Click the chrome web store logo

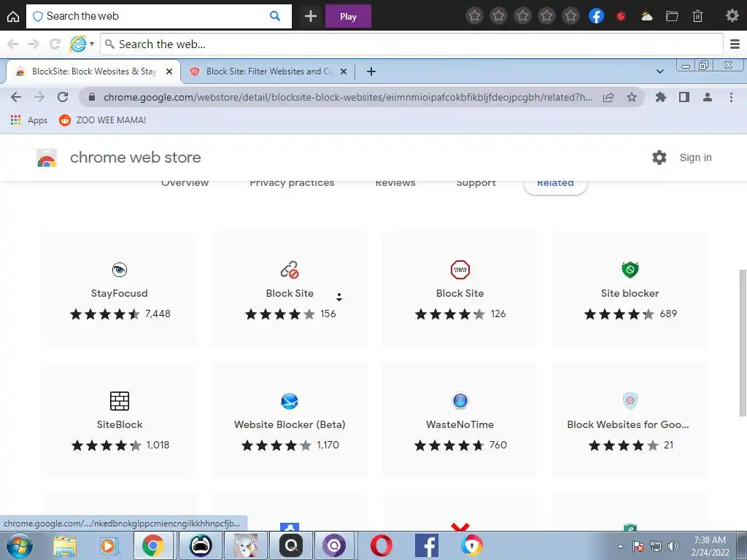119,157
